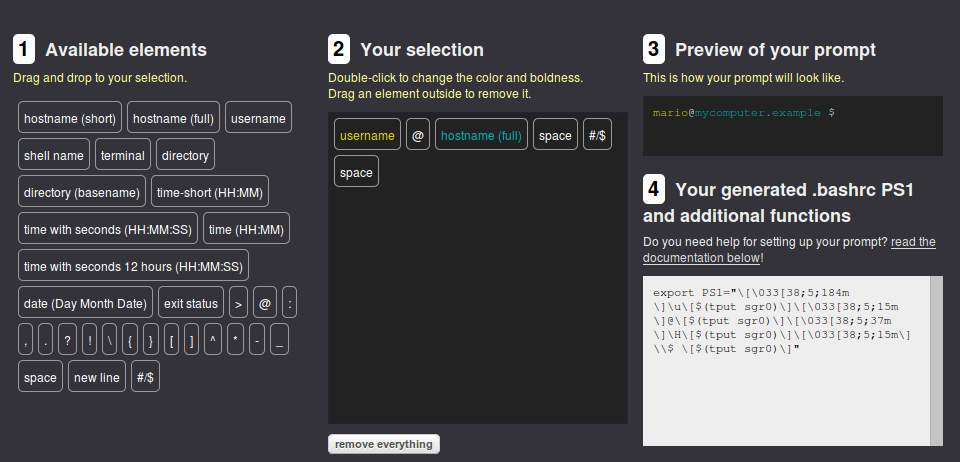Open the 'read the documentation below' link
The image size is (960, 462).
point(789,249)
